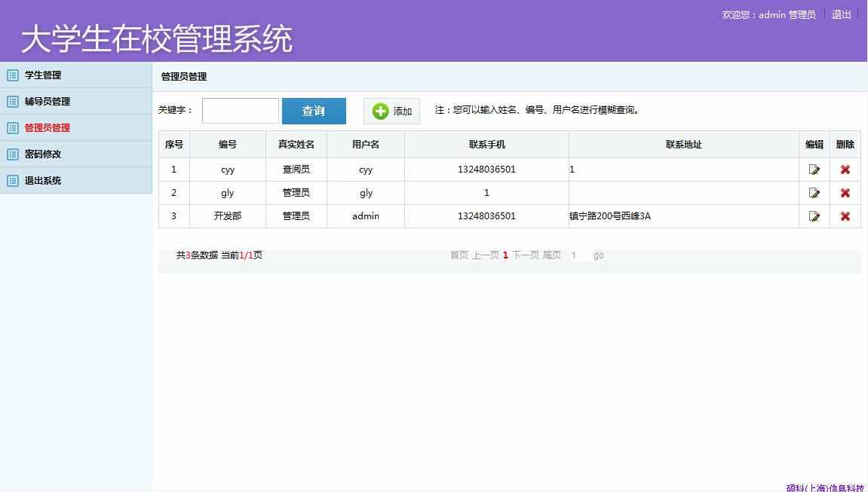Click the red delete X for admin

[x=845, y=216]
